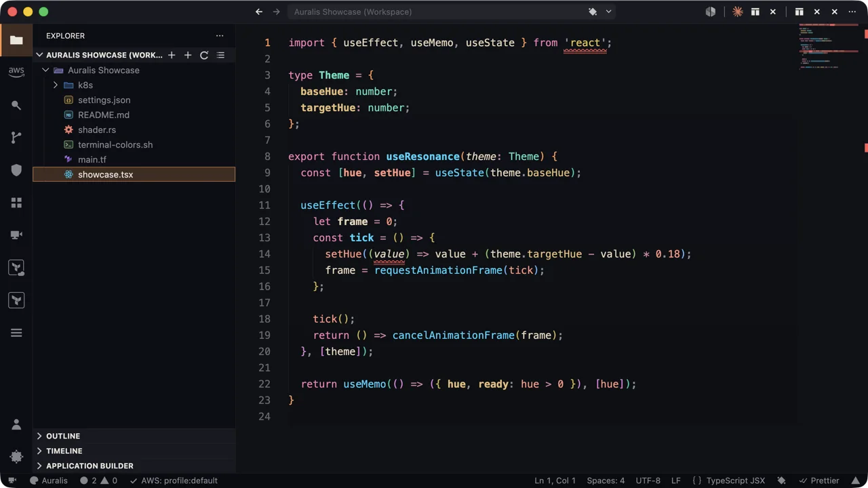Click the Prettier status item

819,481
